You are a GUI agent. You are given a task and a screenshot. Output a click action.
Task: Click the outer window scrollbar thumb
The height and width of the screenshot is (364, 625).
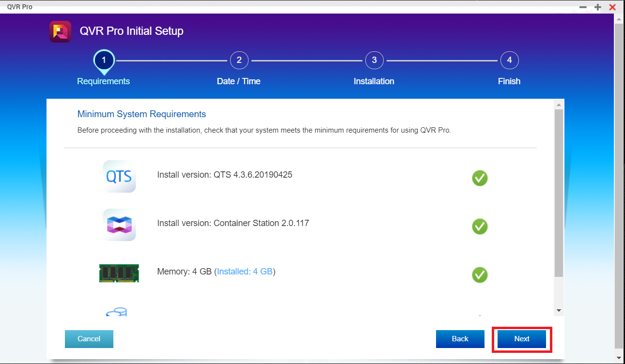click(619, 185)
